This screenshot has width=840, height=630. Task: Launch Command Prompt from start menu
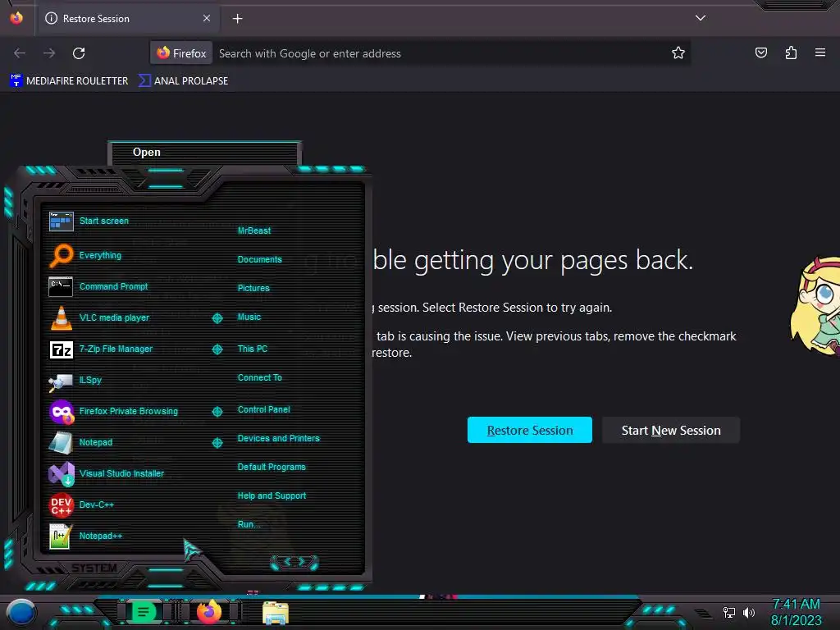[x=61, y=286]
